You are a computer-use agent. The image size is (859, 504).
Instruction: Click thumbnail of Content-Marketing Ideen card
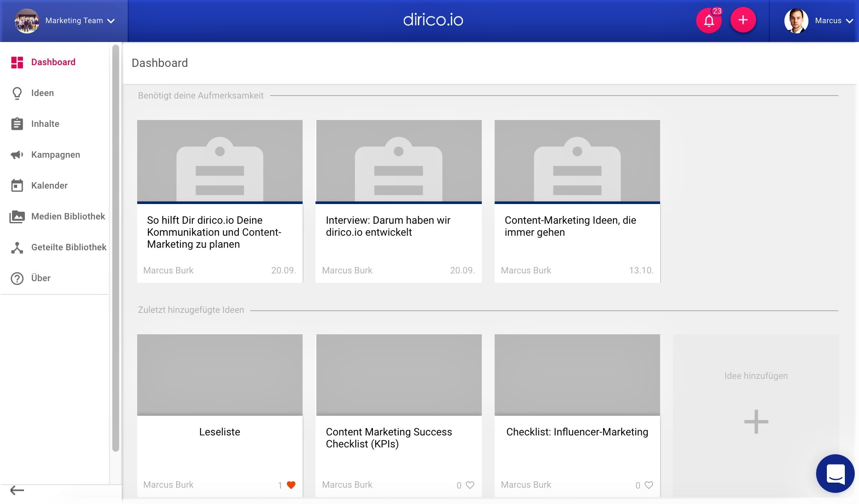[577, 161]
